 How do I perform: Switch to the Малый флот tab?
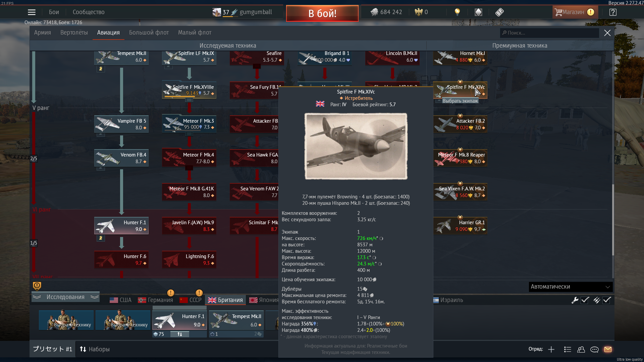(195, 33)
